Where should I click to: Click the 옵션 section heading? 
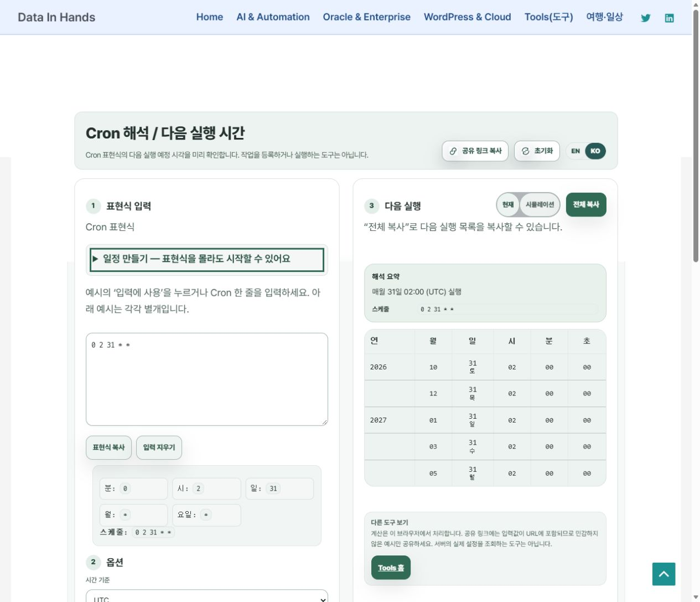point(115,562)
